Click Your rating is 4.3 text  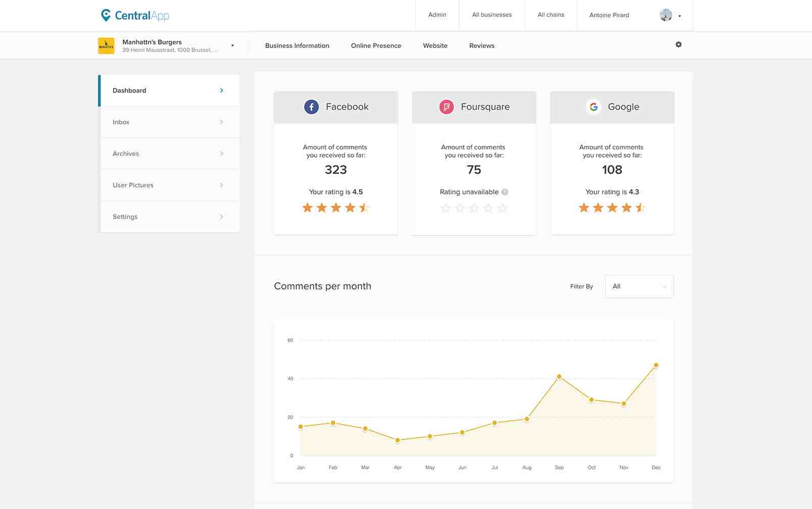(612, 192)
